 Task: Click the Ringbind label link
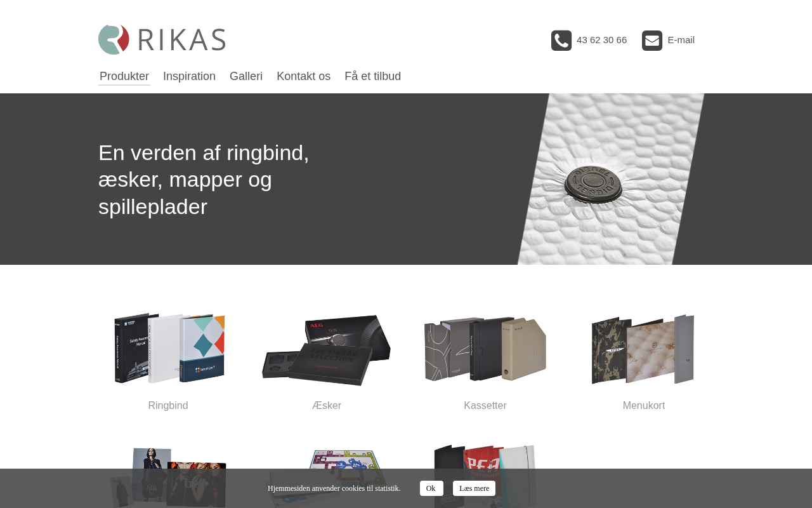point(168,406)
